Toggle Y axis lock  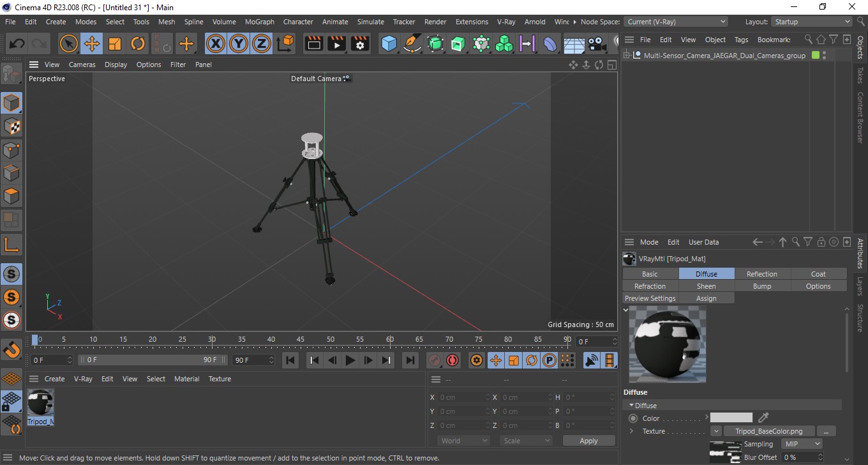click(239, 44)
